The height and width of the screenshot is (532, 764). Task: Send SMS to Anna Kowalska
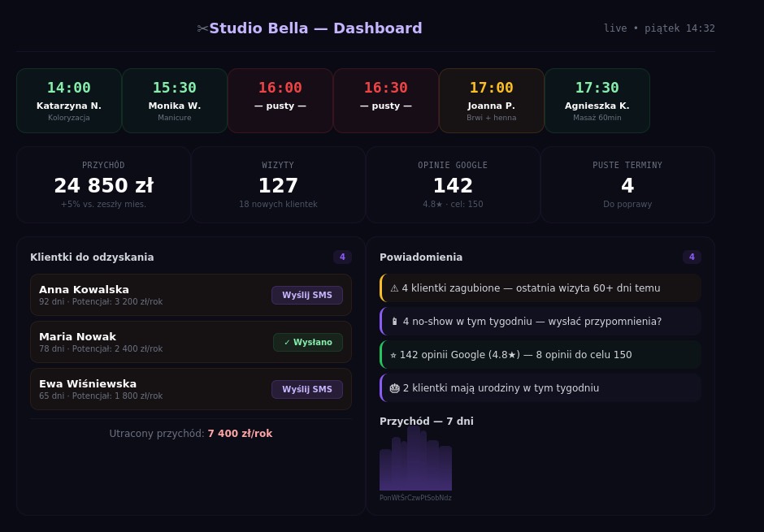(x=306, y=295)
